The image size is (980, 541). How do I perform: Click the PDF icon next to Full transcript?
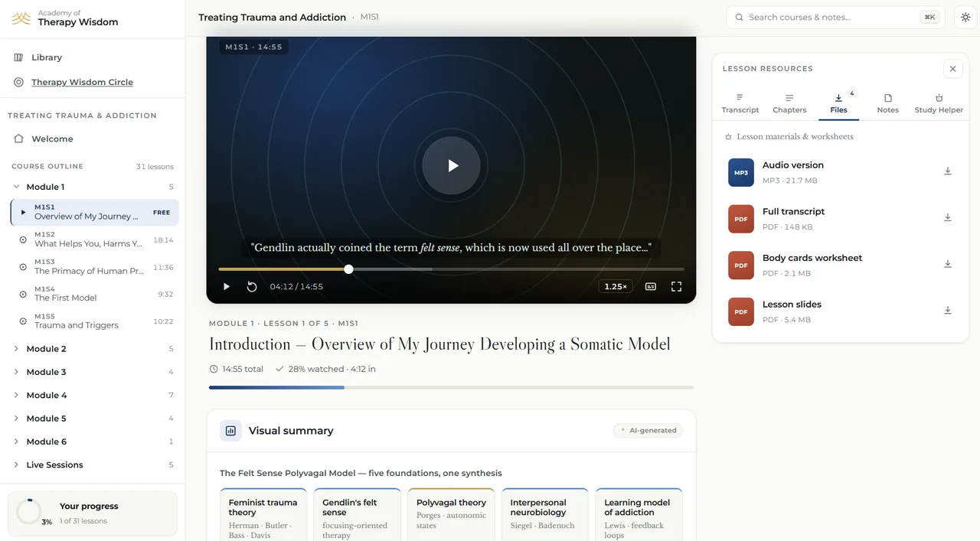(x=741, y=219)
